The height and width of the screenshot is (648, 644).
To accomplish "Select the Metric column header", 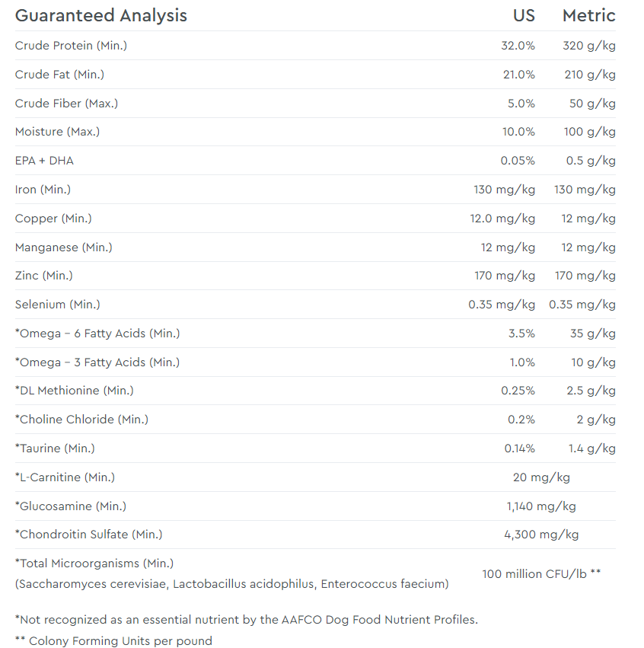I will 588,15.
